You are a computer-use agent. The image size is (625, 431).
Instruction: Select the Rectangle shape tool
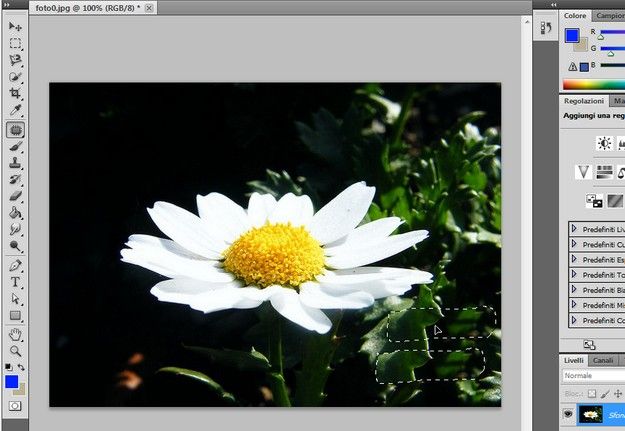point(15,315)
